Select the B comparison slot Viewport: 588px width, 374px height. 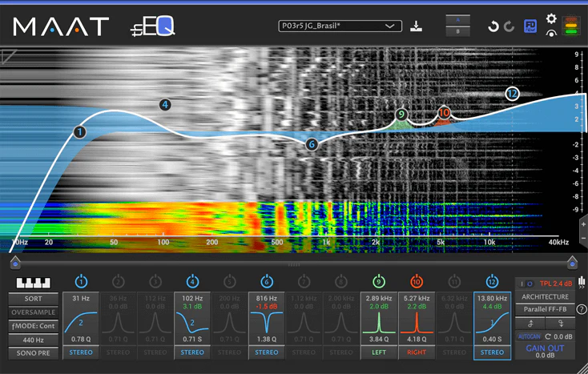(x=457, y=31)
